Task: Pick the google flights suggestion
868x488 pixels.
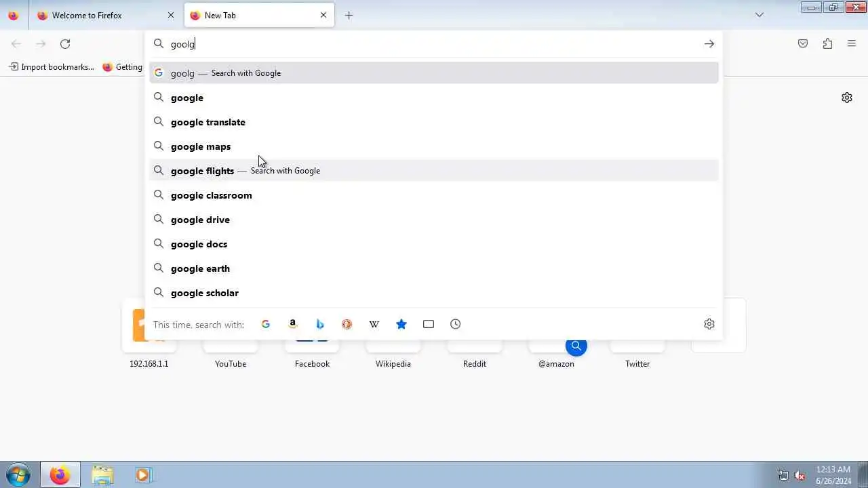Action: point(434,171)
